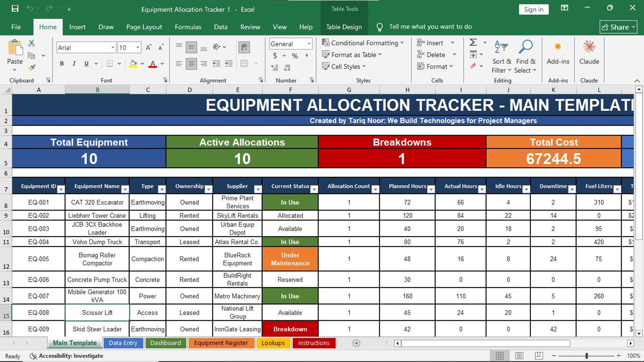Image resolution: width=644 pixels, height=362 pixels.
Task: Click the Format cells button
Action: tap(435, 66)
